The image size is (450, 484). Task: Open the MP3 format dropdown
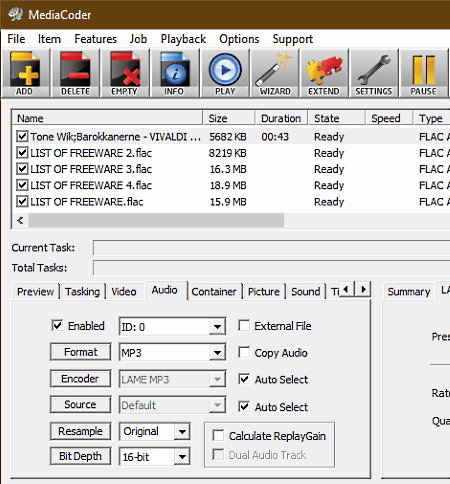coord(217,353)
